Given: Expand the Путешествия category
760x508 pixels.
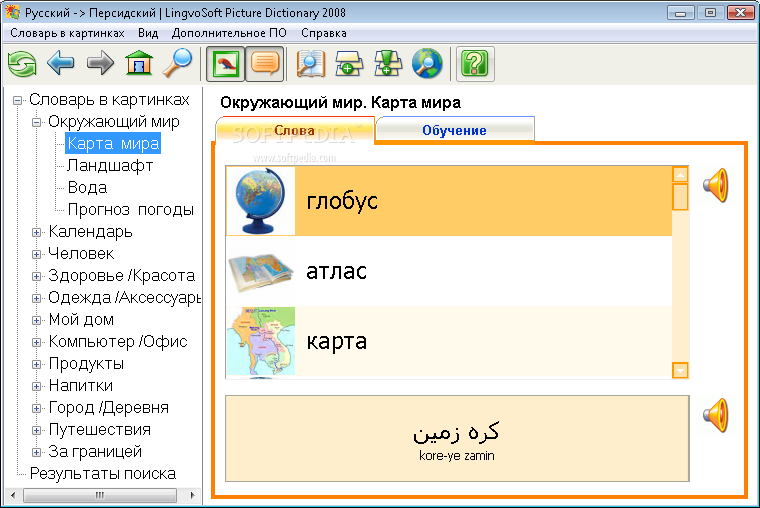Looking at the screenshot, I should coord(36,430).
